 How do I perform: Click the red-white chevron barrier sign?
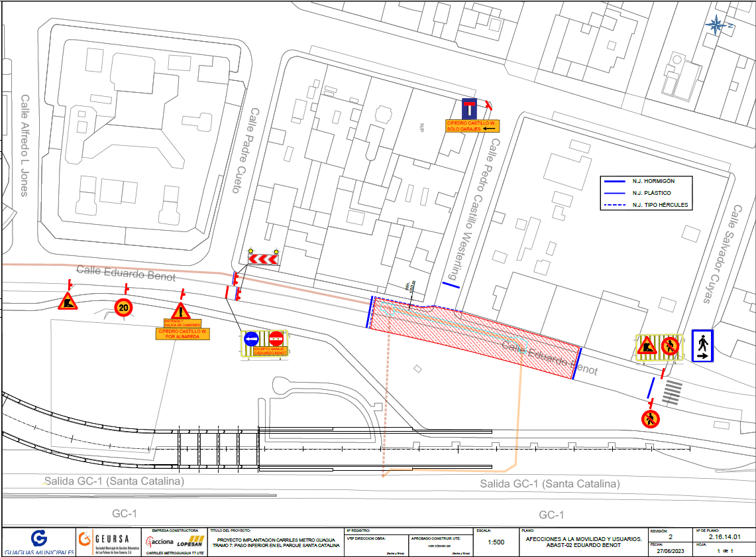(263, 259)
